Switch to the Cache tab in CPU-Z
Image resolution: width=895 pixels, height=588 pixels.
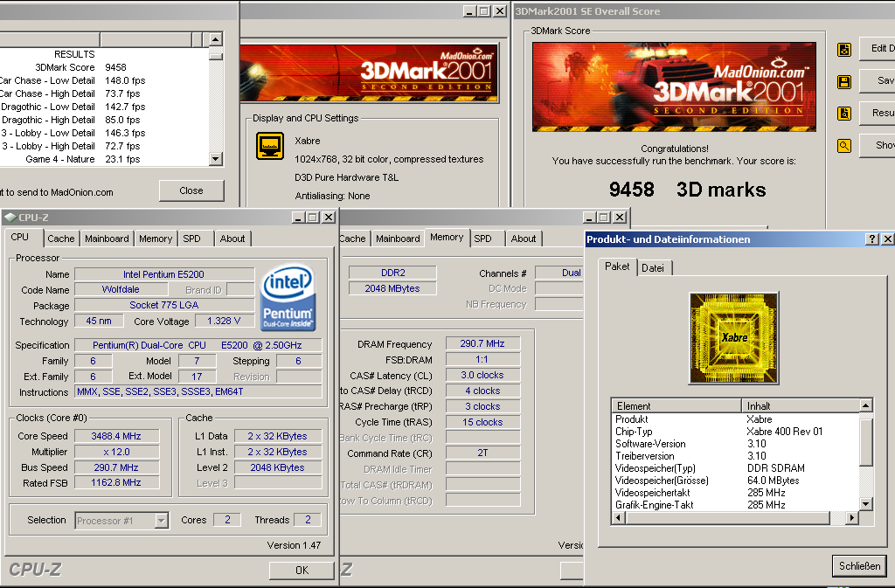click(x=60, y=239)
